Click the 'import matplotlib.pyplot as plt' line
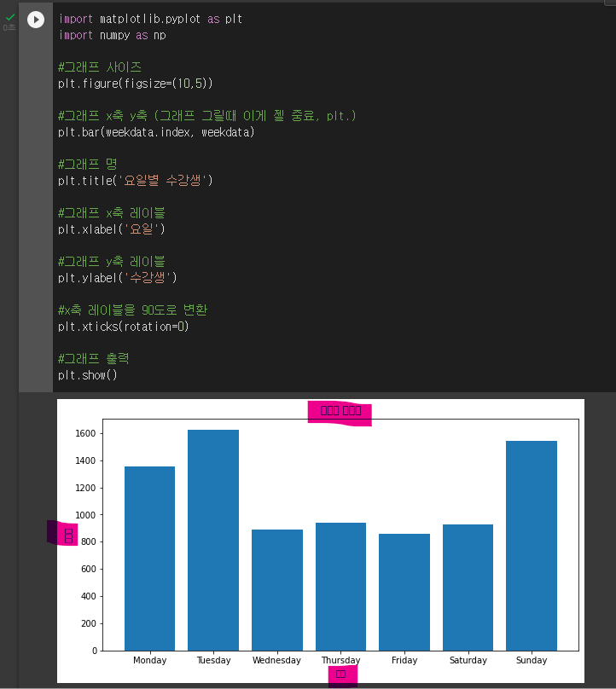The image size is (616, 689). (x=150, y=19)
